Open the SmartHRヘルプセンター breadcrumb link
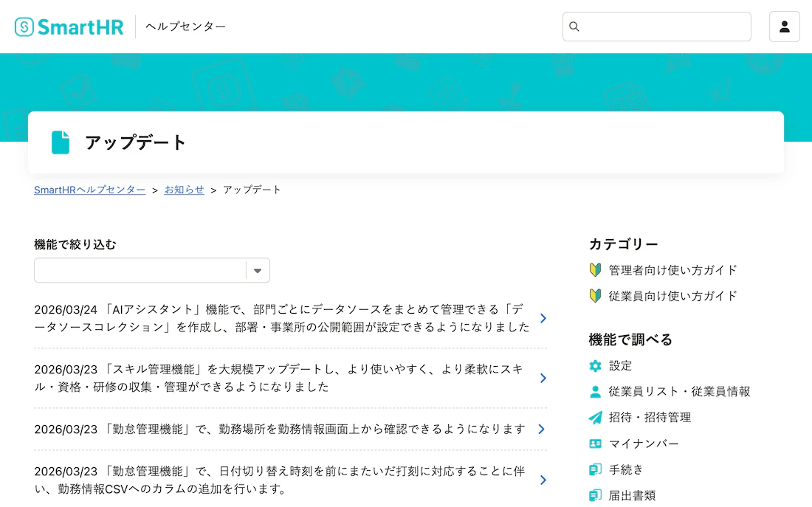 (x=89, y=190)
